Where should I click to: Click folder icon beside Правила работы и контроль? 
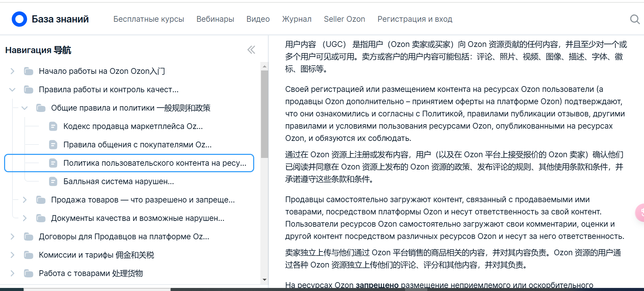point(29,90)
